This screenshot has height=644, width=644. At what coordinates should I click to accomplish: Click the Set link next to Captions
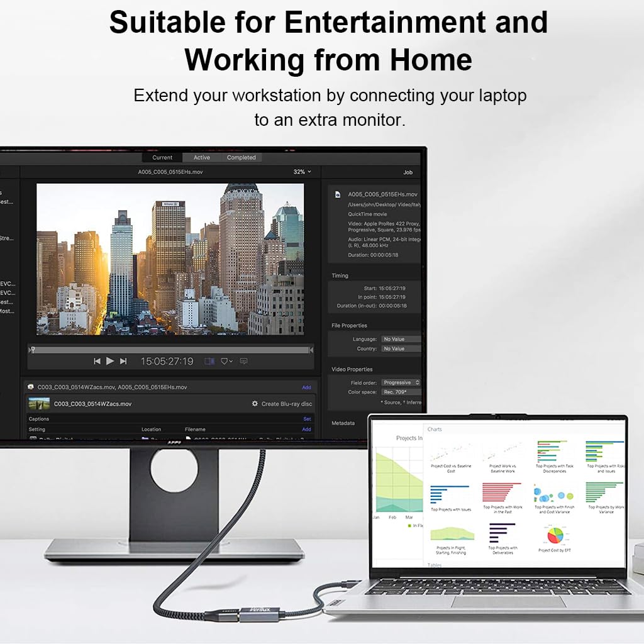coord(307,419)
